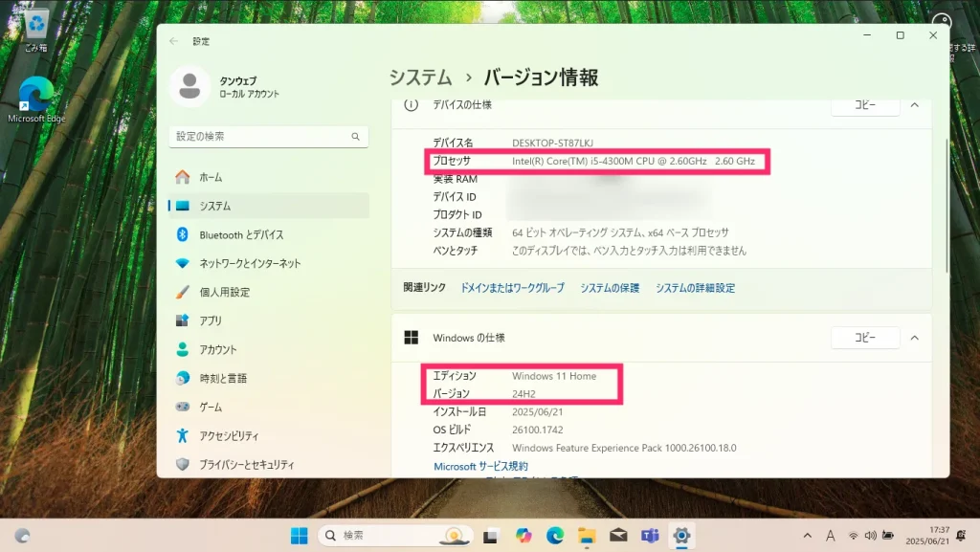The height and width of the screenshot is (552, 980).
Task: Click the widgets weather icon on taskbar
Action: point(23,536)
